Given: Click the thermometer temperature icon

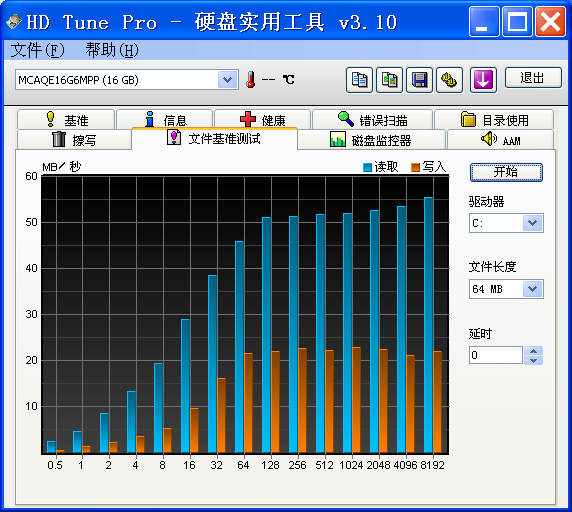Looking at the screenshot, I should (250, 79).
